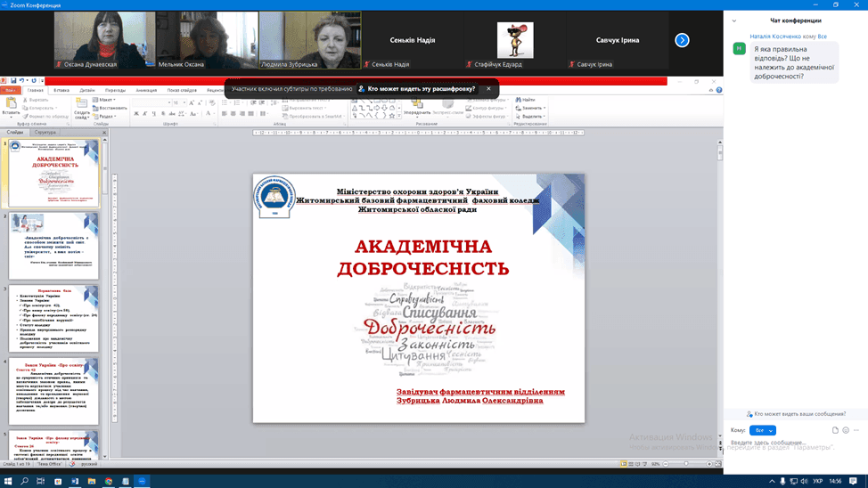
Task: Click the Cut (Вырезать) command
Action: coord(36,100)
